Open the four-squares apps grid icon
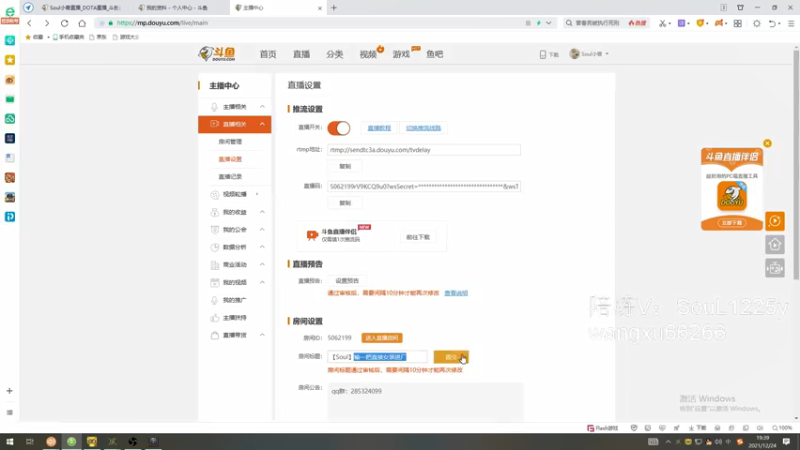This screenshot has width=800, height=450. [x=738, y=23]
